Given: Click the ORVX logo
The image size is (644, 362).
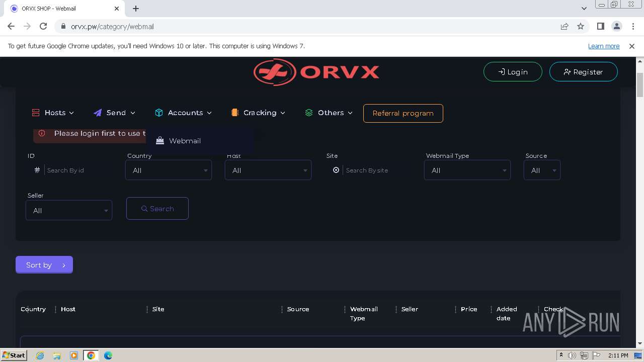Looking at the screenshot, I should coord(316,72).
